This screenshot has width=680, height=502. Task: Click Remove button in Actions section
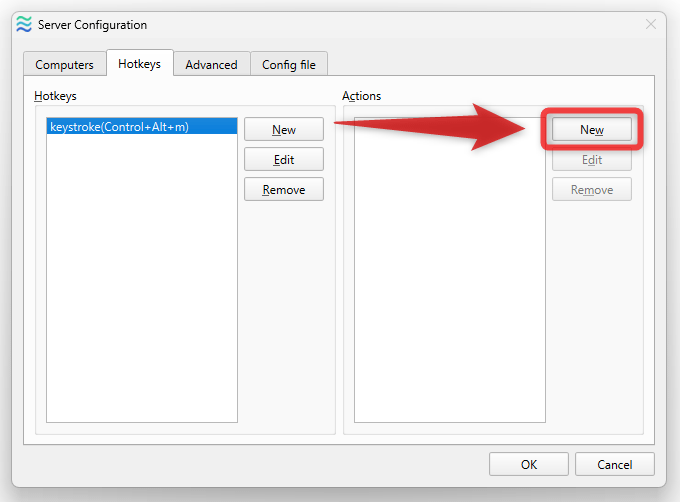click(592, 189)
